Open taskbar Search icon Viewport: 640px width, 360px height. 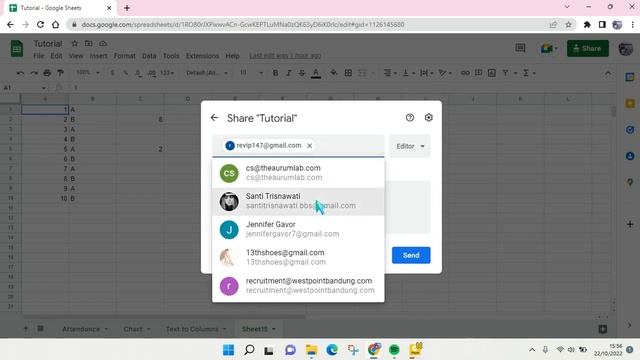point(249,350)
